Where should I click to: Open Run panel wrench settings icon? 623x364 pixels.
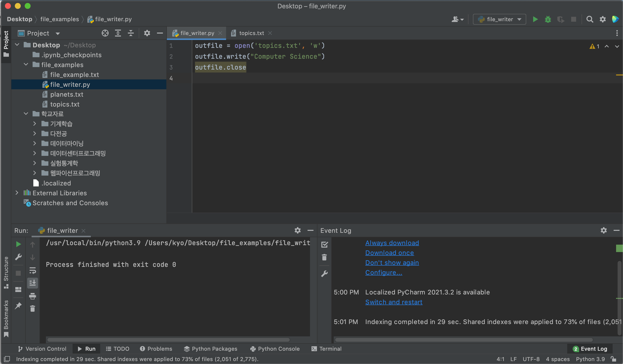[x=18, y=257]
